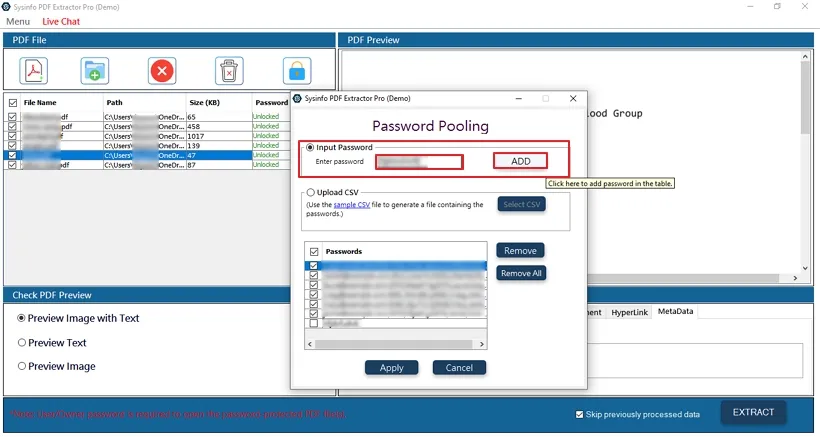Click the PDF Preview vertical scrollbar thumb
820x437 pixels.
coord(805,97)
